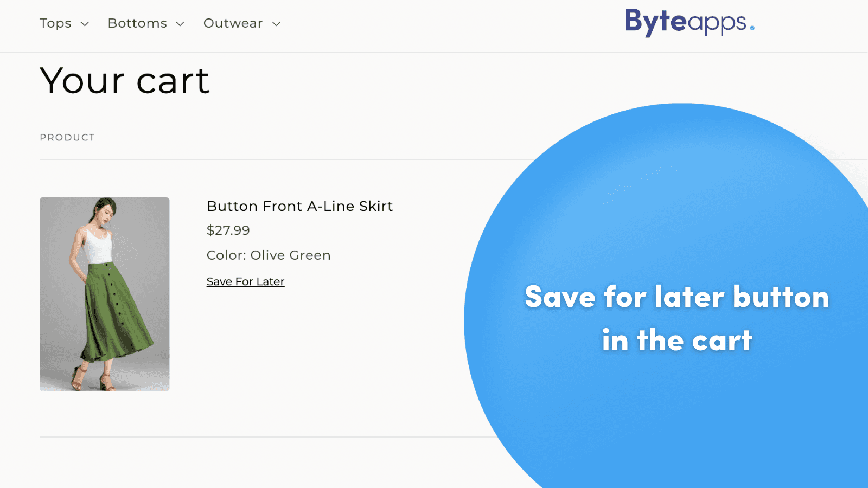Click the "Your cart" page heading

point(125,81)
